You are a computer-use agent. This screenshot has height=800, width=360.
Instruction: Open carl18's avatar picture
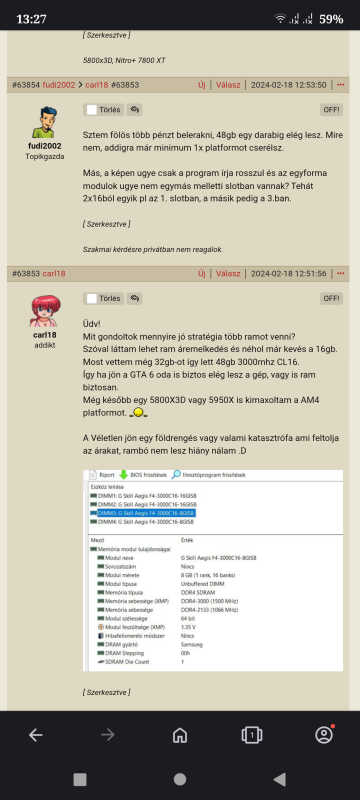point(44,311)
